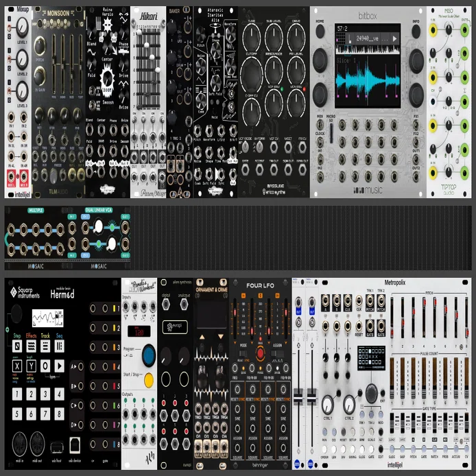This screenshot has height=476, width=476.
Task: Click the Hermod waveform display screen
Action: 47,318
